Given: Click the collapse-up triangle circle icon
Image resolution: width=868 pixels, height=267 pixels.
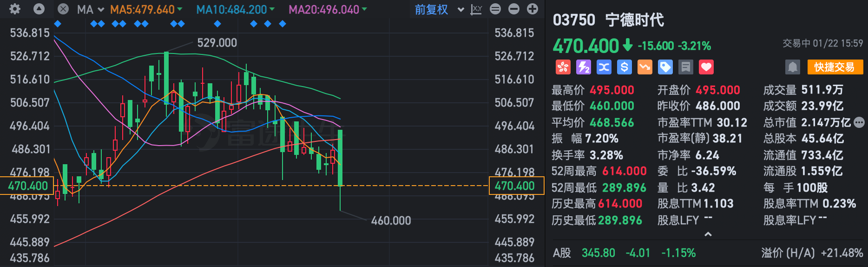Looking at the screenshot, I should pos(39,9).
